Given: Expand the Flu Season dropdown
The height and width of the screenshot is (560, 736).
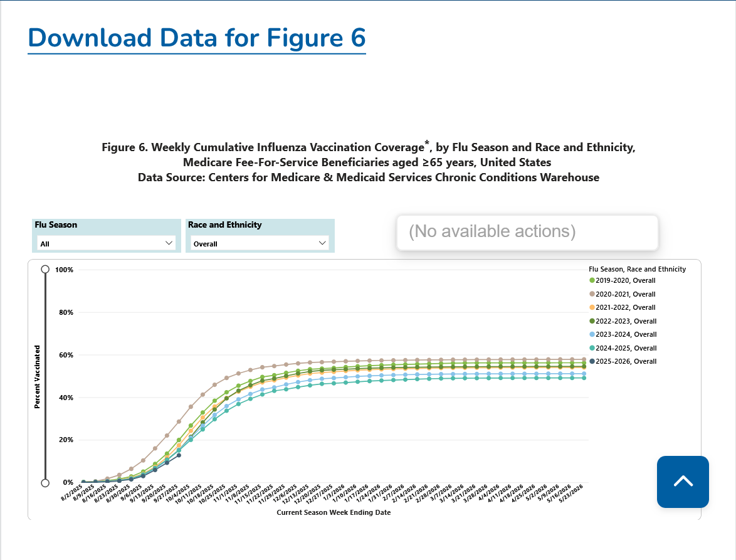Looking at the screenshot, I should coord(105,243).
